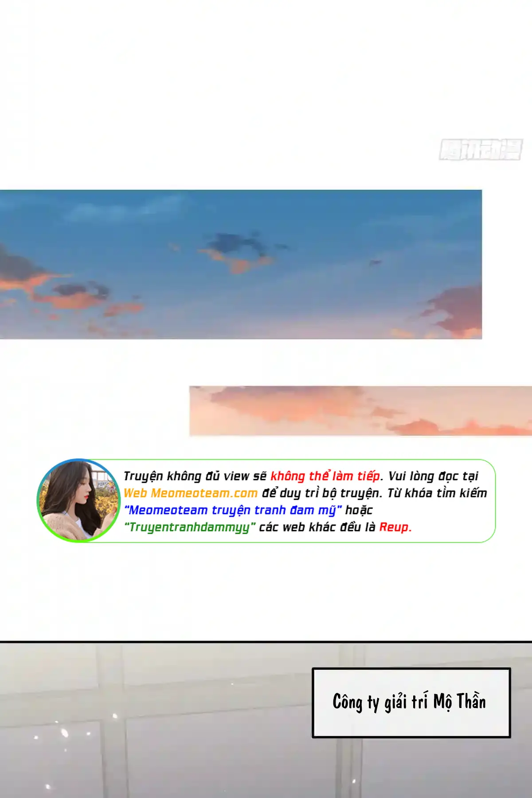Image resolution: width=532 pixels, height=798 pixels.
Task: Click the green "Truyentranhdammyy" keyword
Action: click(x=190, y=527)
